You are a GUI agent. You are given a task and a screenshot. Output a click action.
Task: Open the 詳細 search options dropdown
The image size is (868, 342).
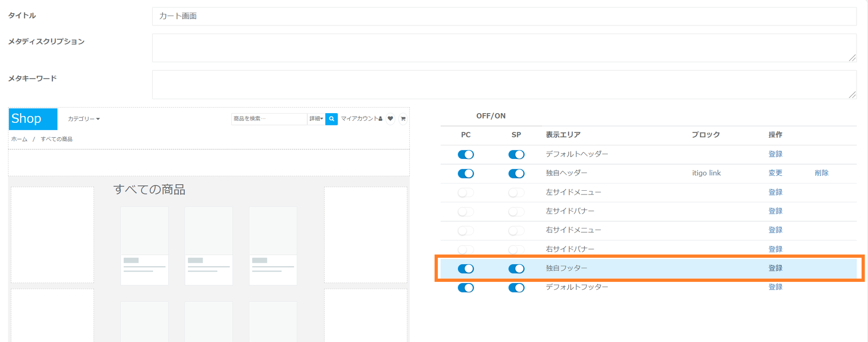316,119
